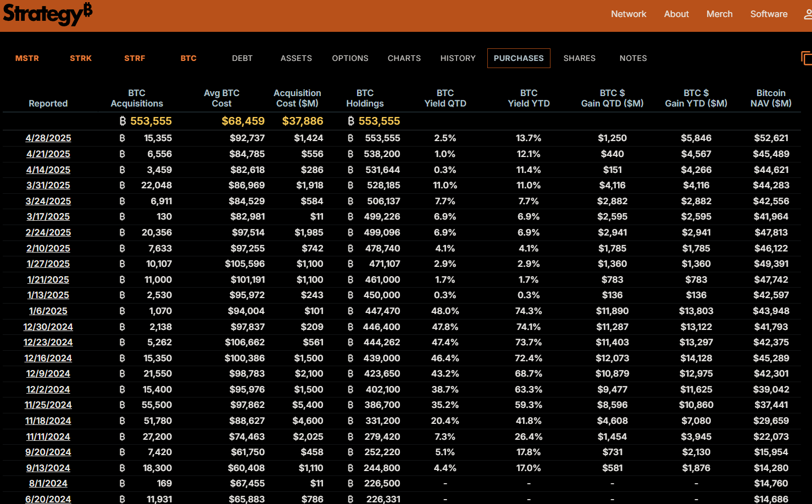Click the ₿ icon beside 226,500 holdings
Screen dimensions: 812x504
(x=350, y=483)
